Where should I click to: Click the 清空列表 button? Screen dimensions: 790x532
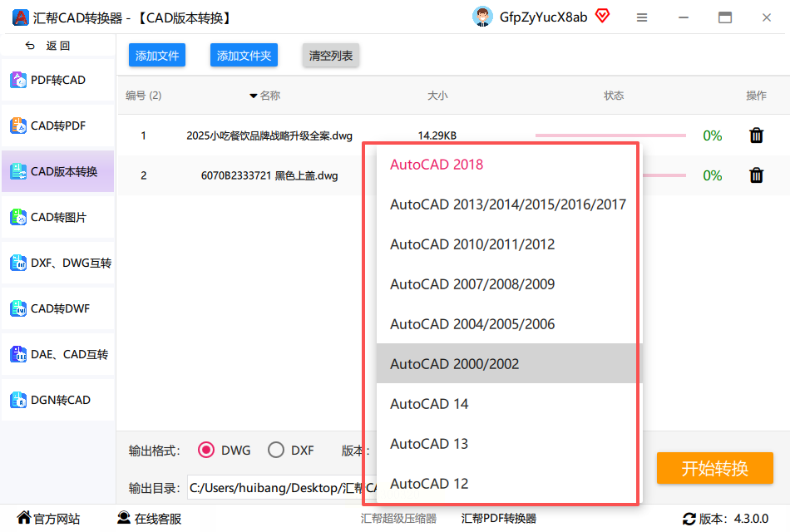tap(330, 55)
